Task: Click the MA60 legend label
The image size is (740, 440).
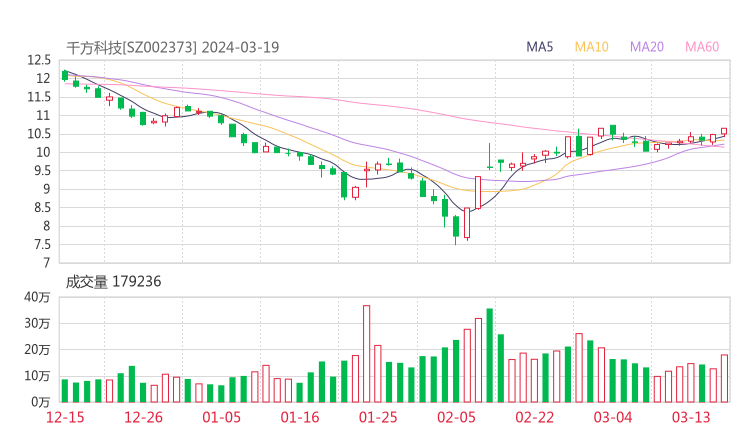Action: [x=702, y=47]
